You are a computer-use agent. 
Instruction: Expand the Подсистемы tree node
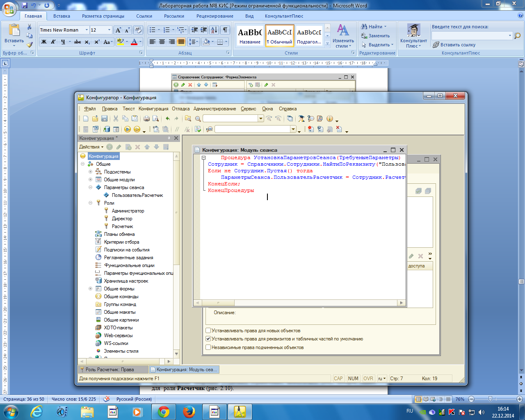pyautogui.click(x=90, y=172)
